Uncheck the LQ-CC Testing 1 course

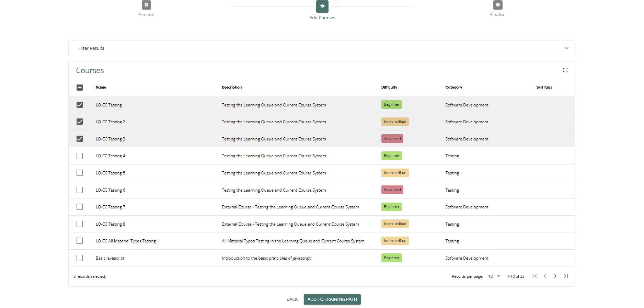(80, 105)
